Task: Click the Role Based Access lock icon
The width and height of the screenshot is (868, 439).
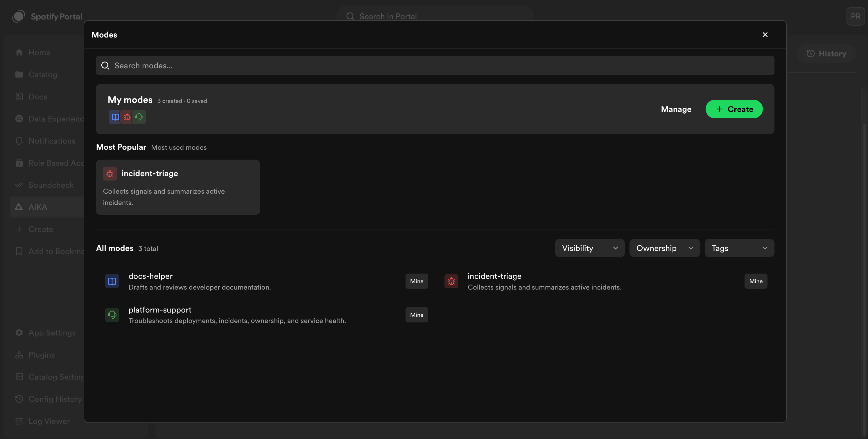Action: point(19,163)
